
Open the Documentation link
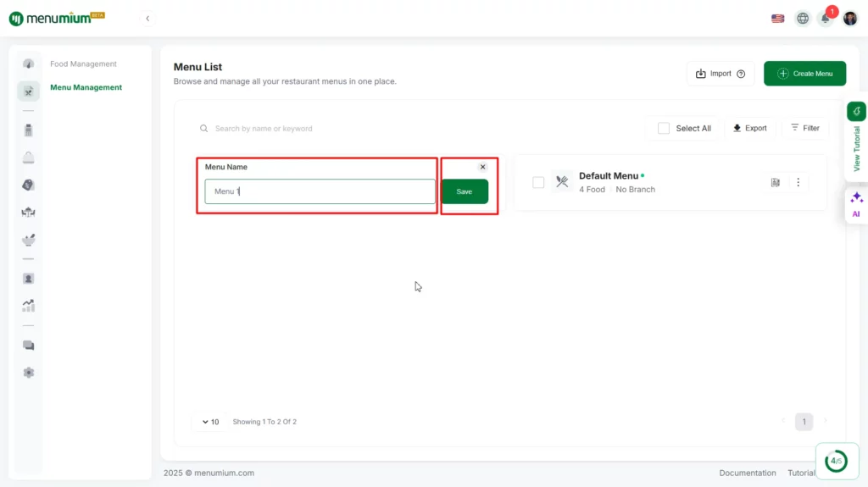point(748,473)
